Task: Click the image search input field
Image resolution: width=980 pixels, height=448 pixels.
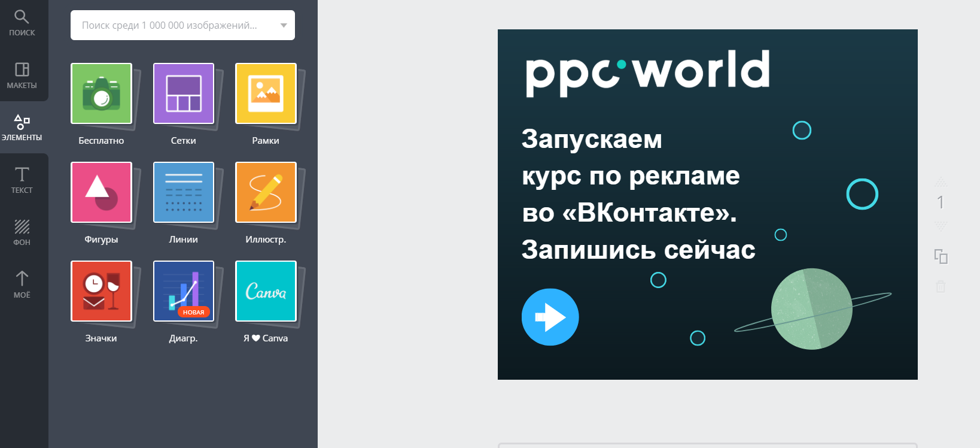Action: 174,25
